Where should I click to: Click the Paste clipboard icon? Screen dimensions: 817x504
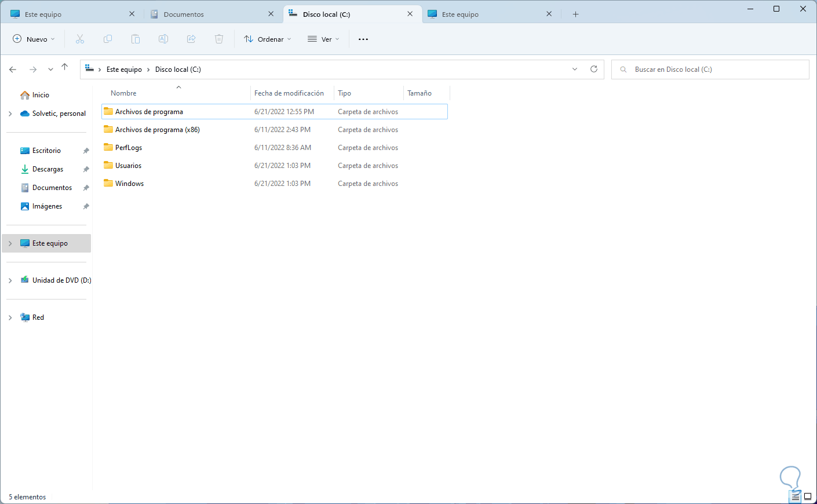point(136,39)
